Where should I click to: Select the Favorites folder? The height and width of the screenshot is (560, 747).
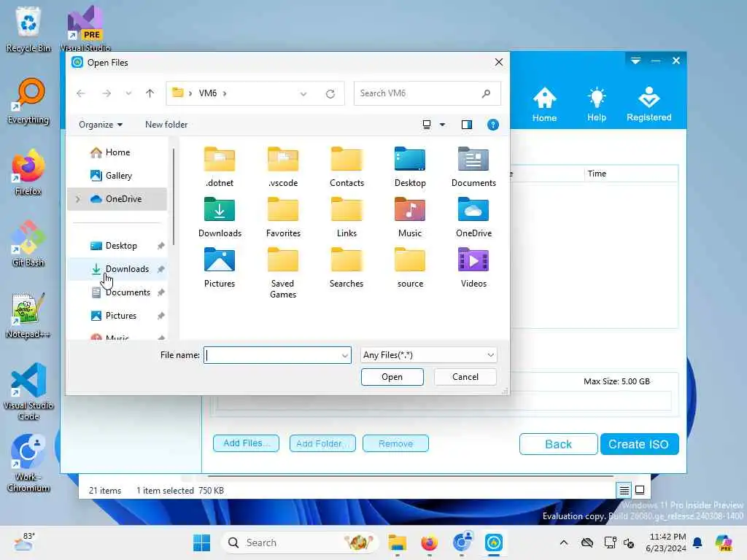coord(283,217)
